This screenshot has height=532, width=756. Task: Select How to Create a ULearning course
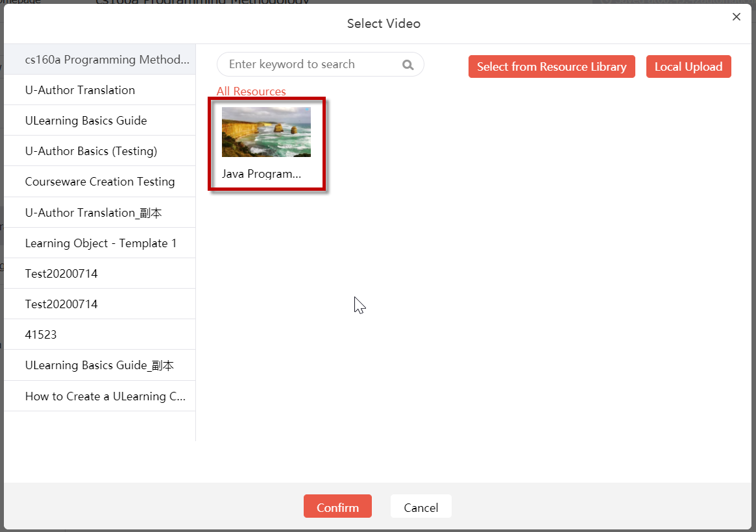click(100, 396)
